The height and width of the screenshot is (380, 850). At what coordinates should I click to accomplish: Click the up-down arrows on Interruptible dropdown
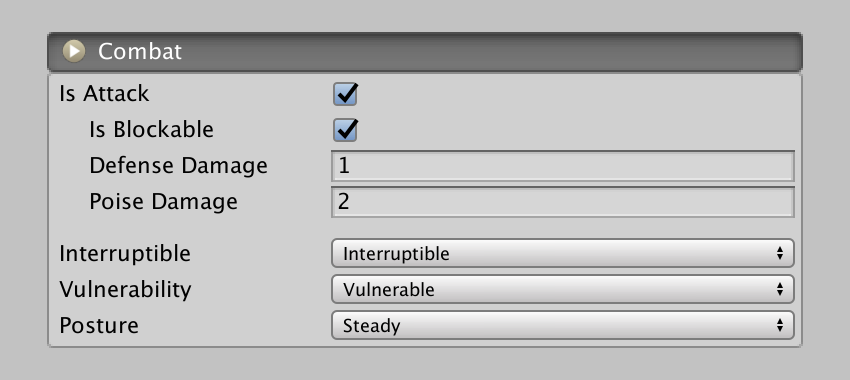pyautogui.click(x=780, y=253)
